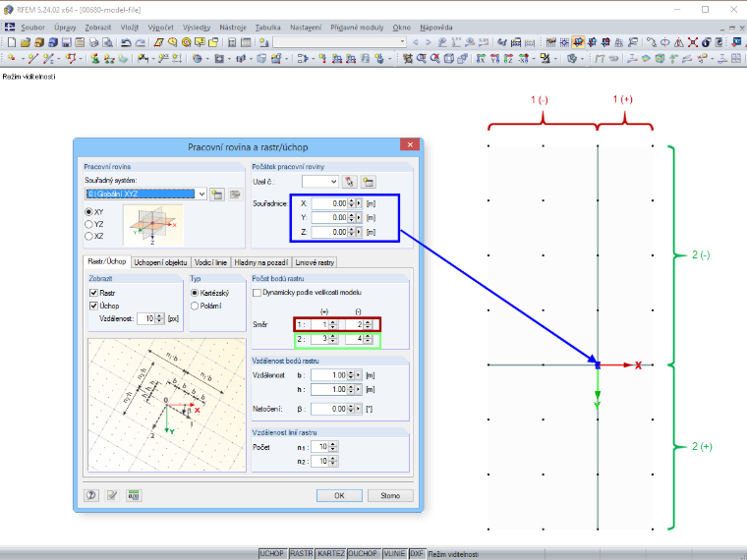Click the Storno button
Screen dimensions: 747x560
click(390, 496)
